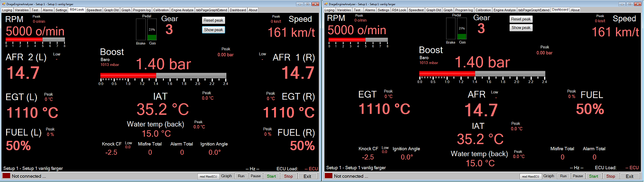The height and width of the screenshot is (182, 644).
Task: Click the Gas pedal gauge in left window
Action: pos(152,30)
